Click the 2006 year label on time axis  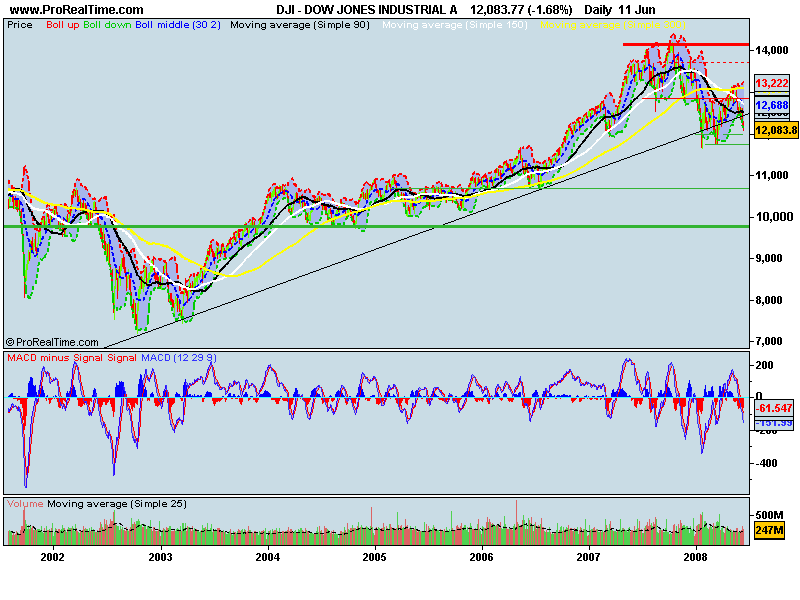(x=482, y=557)
